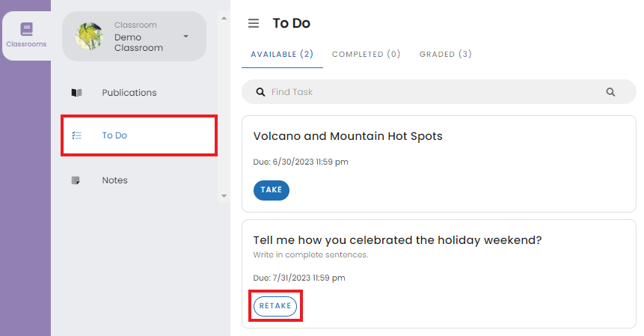Click the Classrooms book icon
The image size is (644, 336).
point(26,29)
